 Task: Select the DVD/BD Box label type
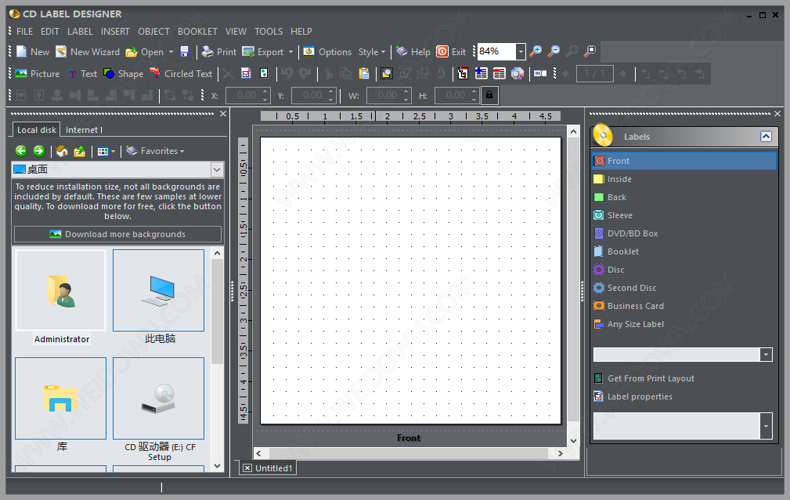point(632,234)
